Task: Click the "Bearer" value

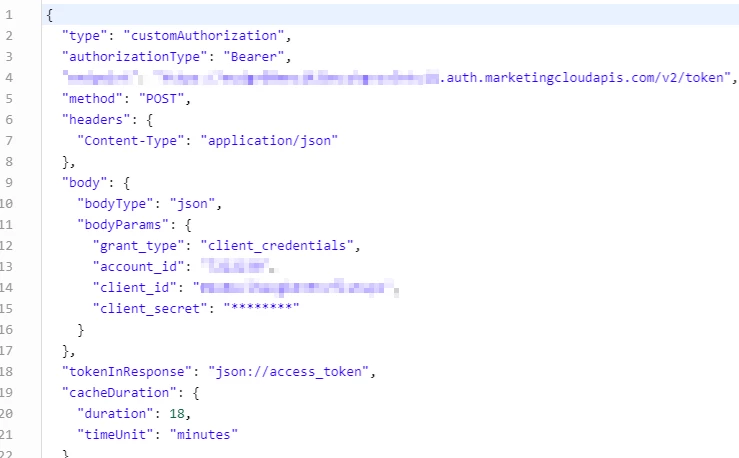Action: (x=254, y=57)
